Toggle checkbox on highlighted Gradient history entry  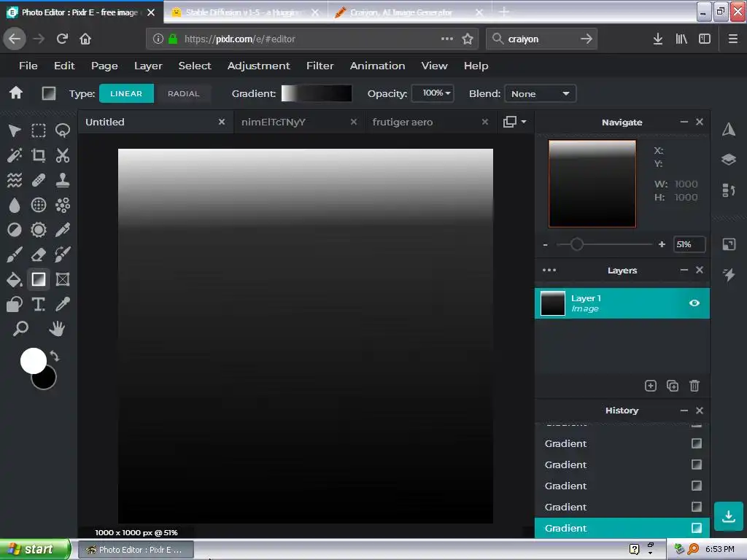click(696, 528)
